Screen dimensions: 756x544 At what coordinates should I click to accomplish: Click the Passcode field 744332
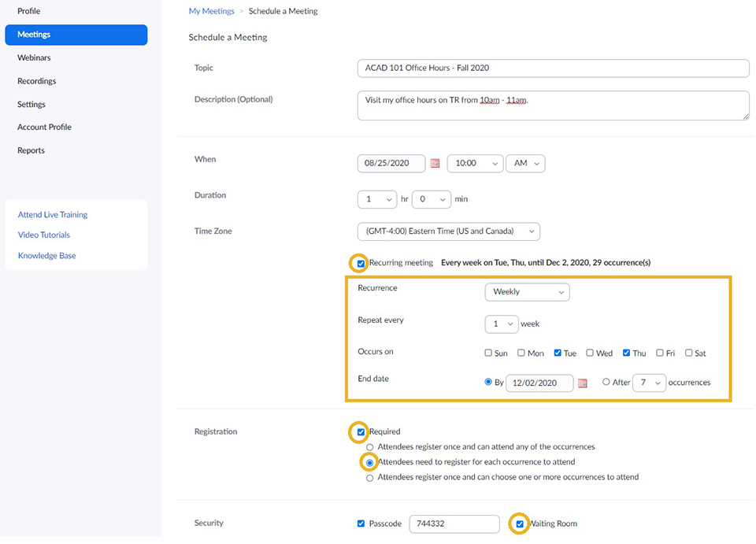(454, 524)
